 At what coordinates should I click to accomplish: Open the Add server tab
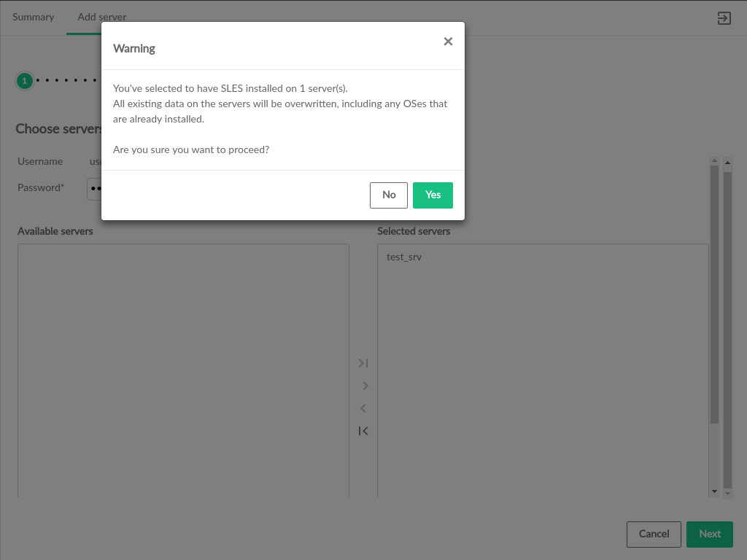click(102, 17)
